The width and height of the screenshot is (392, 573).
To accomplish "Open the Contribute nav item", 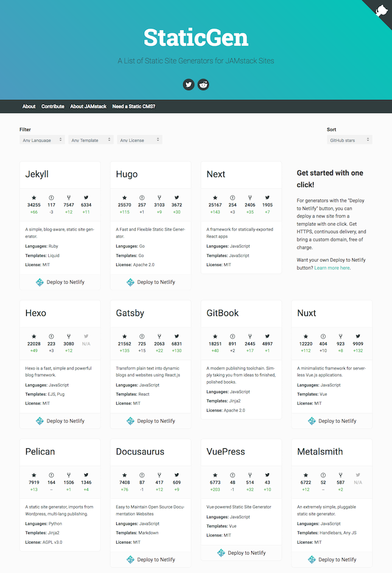I will (x=52, y=107).
